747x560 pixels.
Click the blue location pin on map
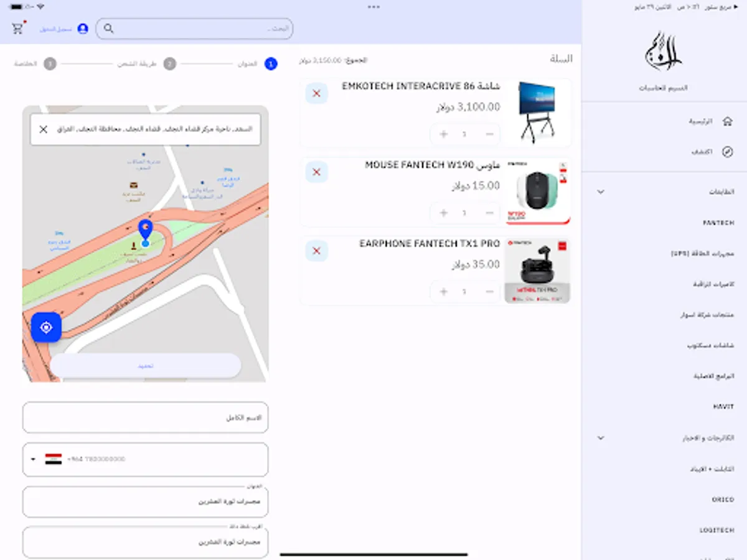145,231
